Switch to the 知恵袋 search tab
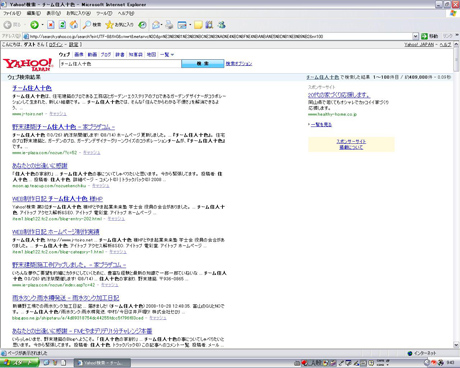460x368 pixels. [x=136, y=54]
